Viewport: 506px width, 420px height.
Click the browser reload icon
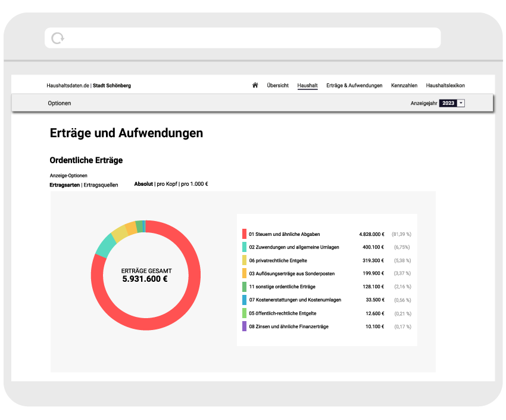pos(58,38)
